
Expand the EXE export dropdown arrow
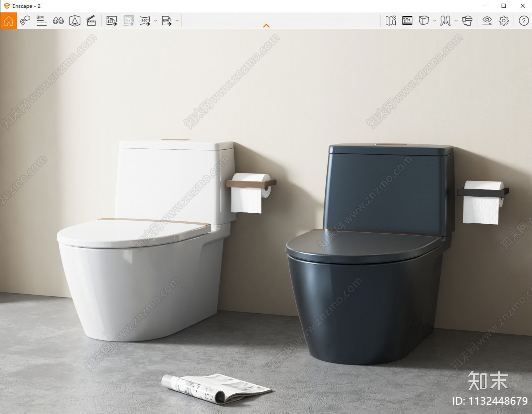pyautogui.click(x=177, y=21)
